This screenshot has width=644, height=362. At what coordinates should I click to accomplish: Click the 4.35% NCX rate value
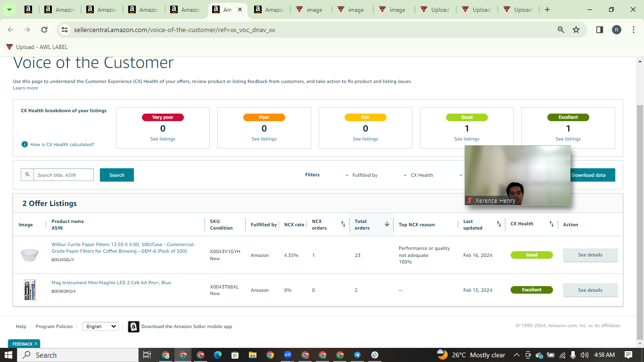pyautogui.click(x=291, y=255)
